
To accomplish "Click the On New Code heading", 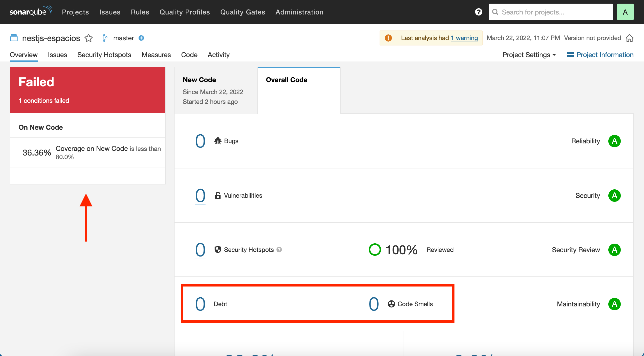I will 41,127.
